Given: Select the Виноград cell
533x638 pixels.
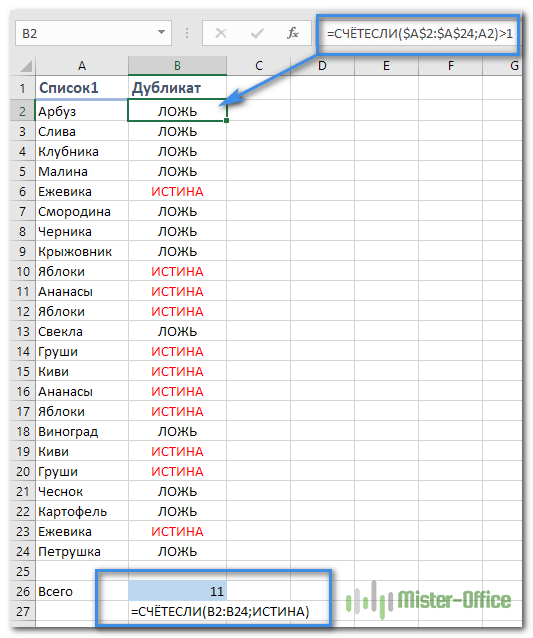Looking at the screenshot, I should tap(82, 431).
